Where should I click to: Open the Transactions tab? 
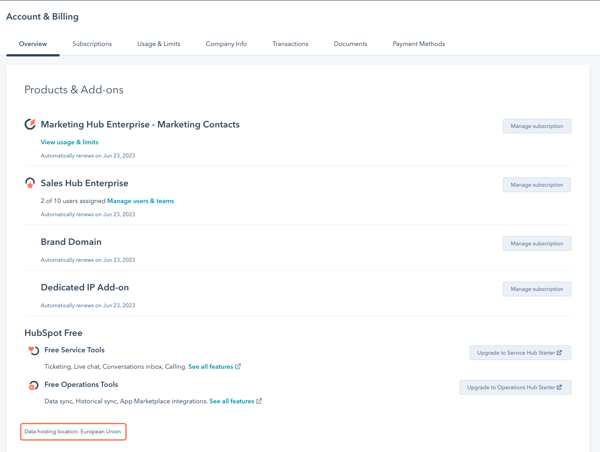(290, 44)
